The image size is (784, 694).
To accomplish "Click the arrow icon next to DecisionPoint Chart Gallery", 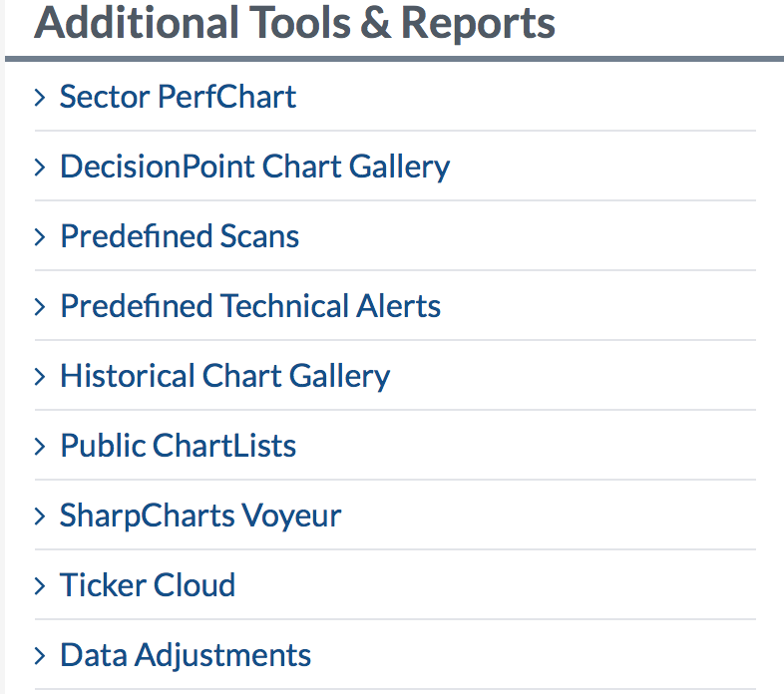I will tap(40, 167).
